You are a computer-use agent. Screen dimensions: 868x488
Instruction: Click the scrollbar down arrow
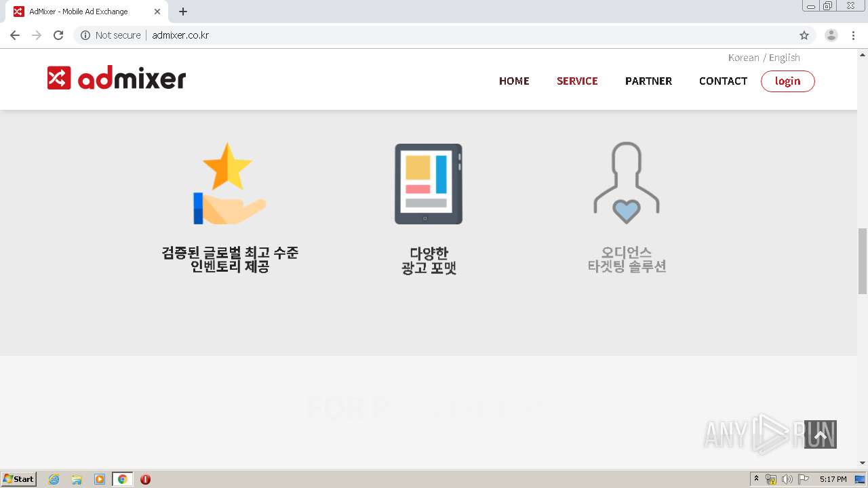(863, 463)
